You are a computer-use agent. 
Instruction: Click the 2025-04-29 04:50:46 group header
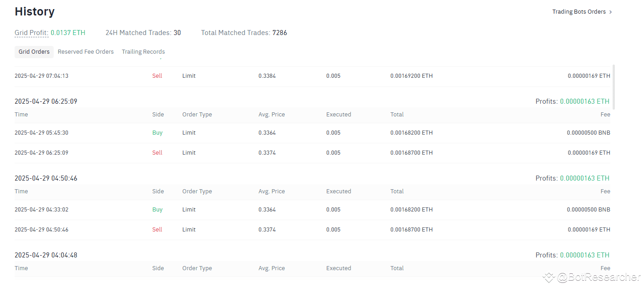(46, 178)
